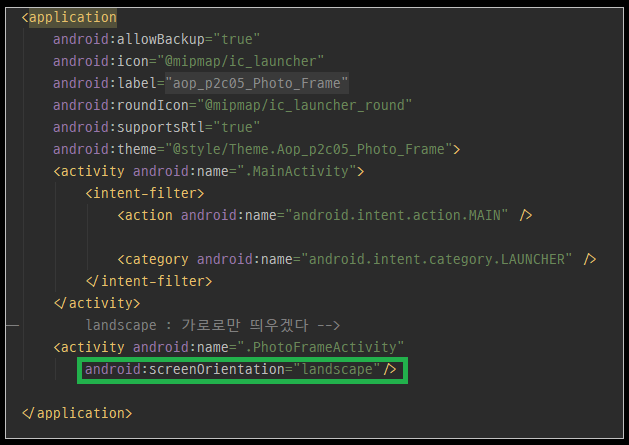The width and height of the screenshot is (629, 445).
Task: Click the @mipmap/ic_launcher icon value
Action: [240, 61]
